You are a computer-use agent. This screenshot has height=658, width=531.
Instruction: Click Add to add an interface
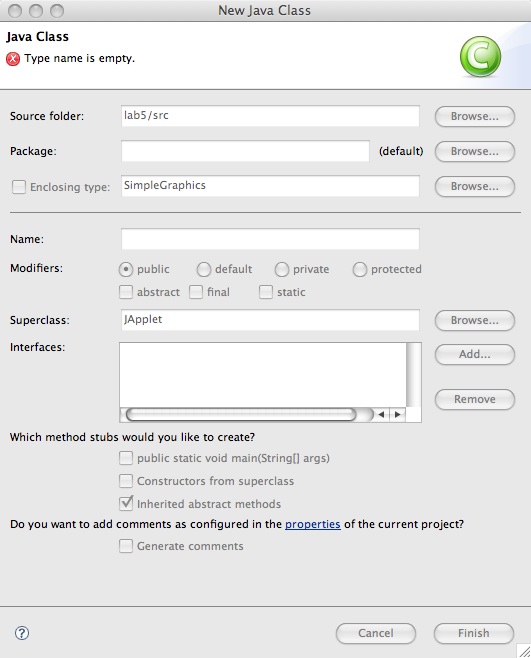475,354
